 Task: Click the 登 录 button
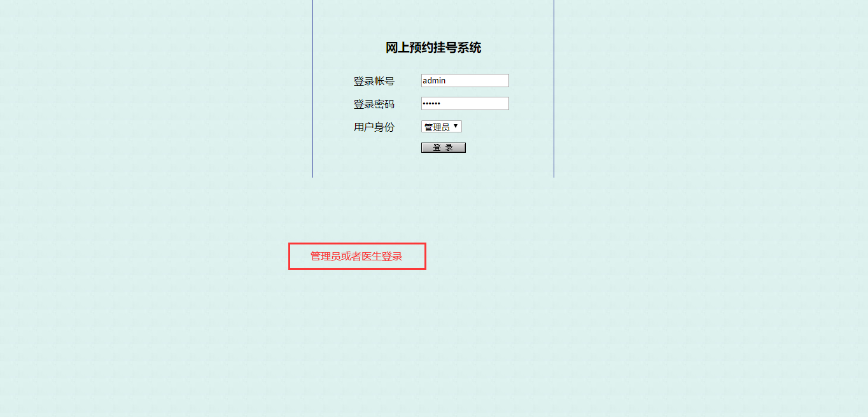tap(443, 148)
